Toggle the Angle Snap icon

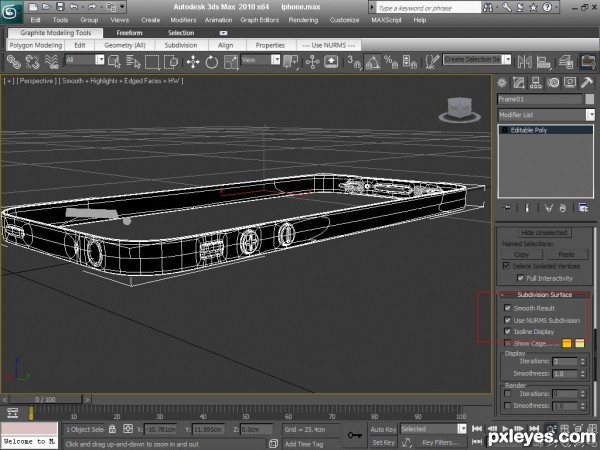tap(372, 62)
